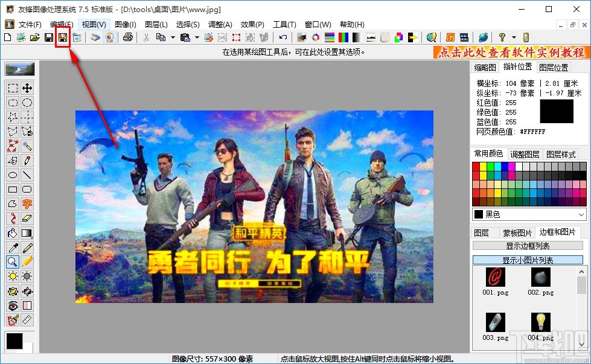Expand the paste options dropdown arrow

pyautogui.click(x=197, y=37)
